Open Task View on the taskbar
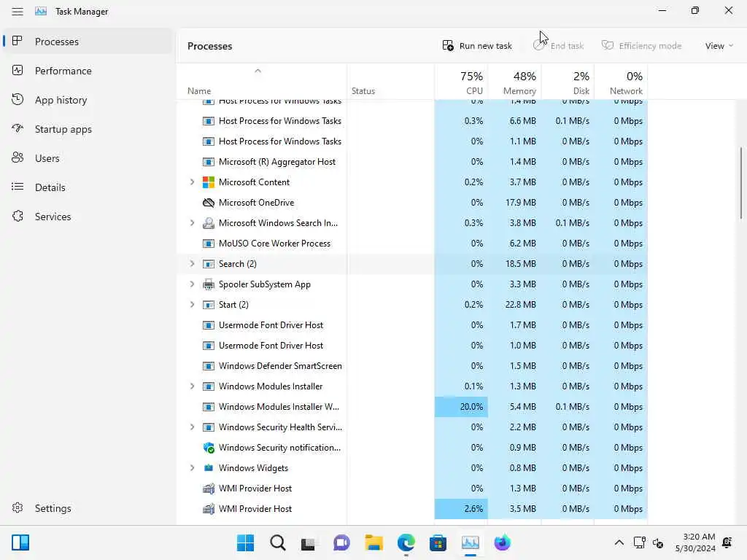Screen dimensions: 747x560 point(308,542)
